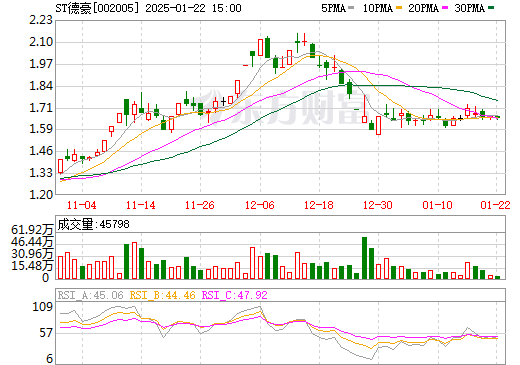520x365 pixels.
Task: Click the RSI_A:45.06 indicator label
Action: coord(90,295)
